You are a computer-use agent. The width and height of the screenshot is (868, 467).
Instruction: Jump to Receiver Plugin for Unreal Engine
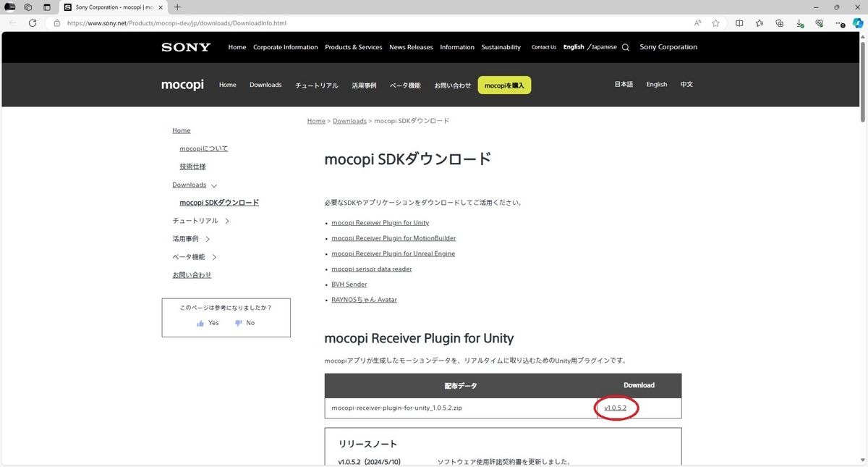click(393, 253)
